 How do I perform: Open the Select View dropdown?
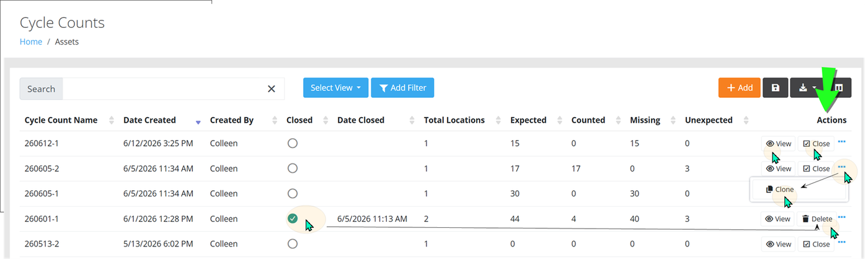tap(335, 88)
